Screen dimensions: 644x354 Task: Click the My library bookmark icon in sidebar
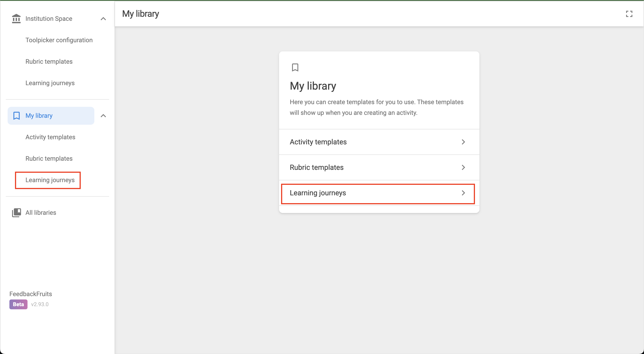(x=17, y=116)
